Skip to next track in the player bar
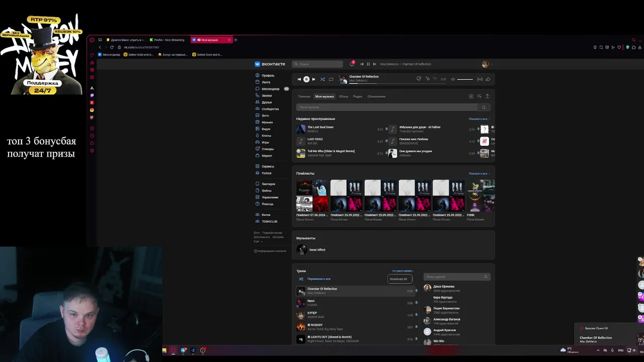 click(313, 79)
